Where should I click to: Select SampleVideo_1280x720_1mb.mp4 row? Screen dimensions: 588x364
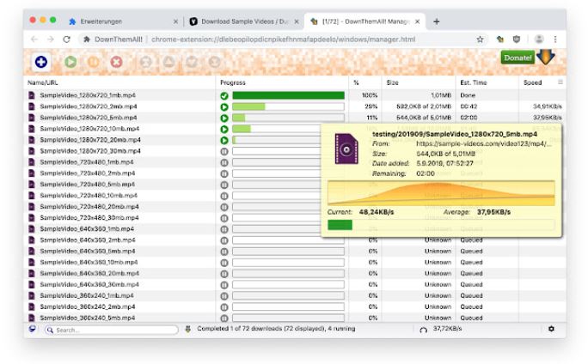point(295,95)
